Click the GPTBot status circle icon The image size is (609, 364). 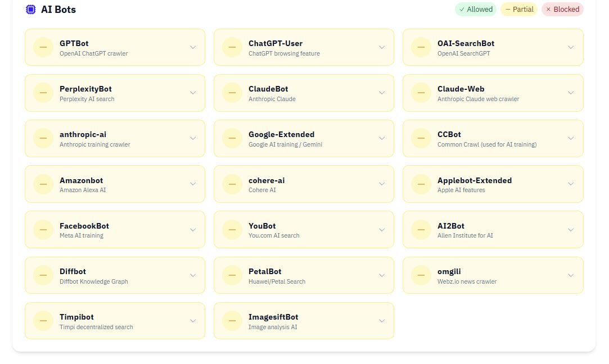pos(43,47)
